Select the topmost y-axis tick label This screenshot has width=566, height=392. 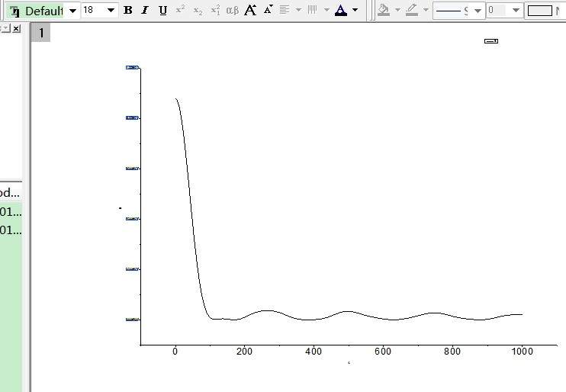pyautogui.click(x=132, y=68)
